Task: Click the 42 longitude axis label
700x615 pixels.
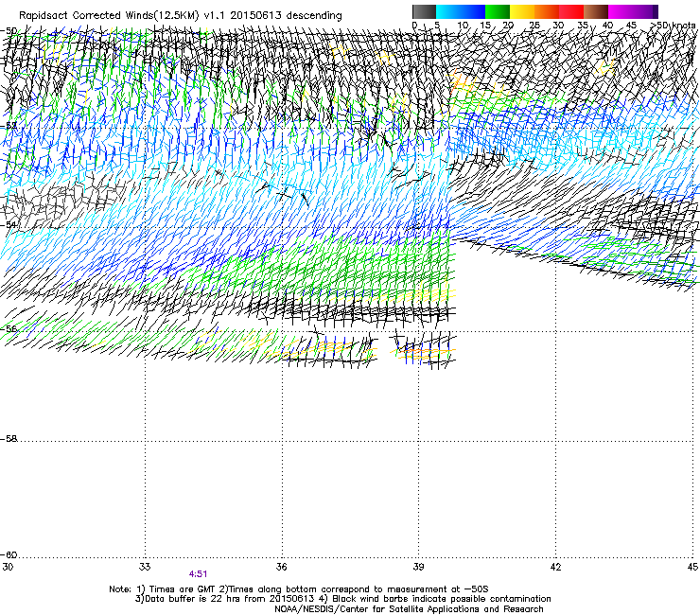Action: point(555,567)
